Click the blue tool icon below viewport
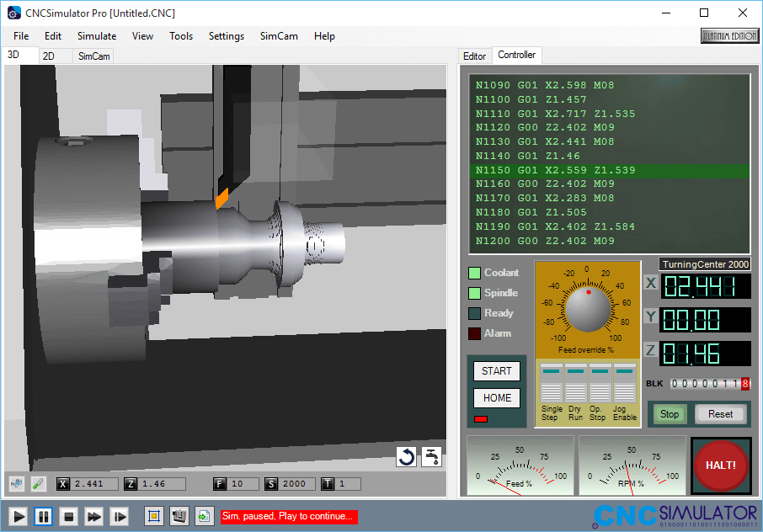 tap(17, 484)
